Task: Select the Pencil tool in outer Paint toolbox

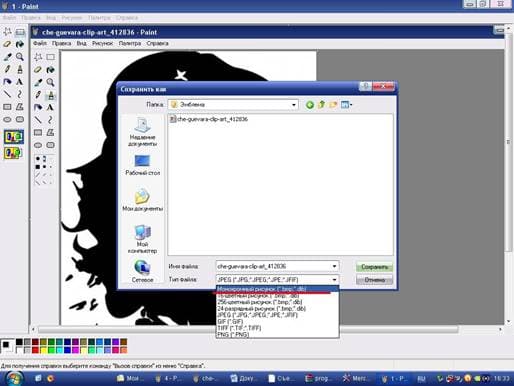Action: 7,69
